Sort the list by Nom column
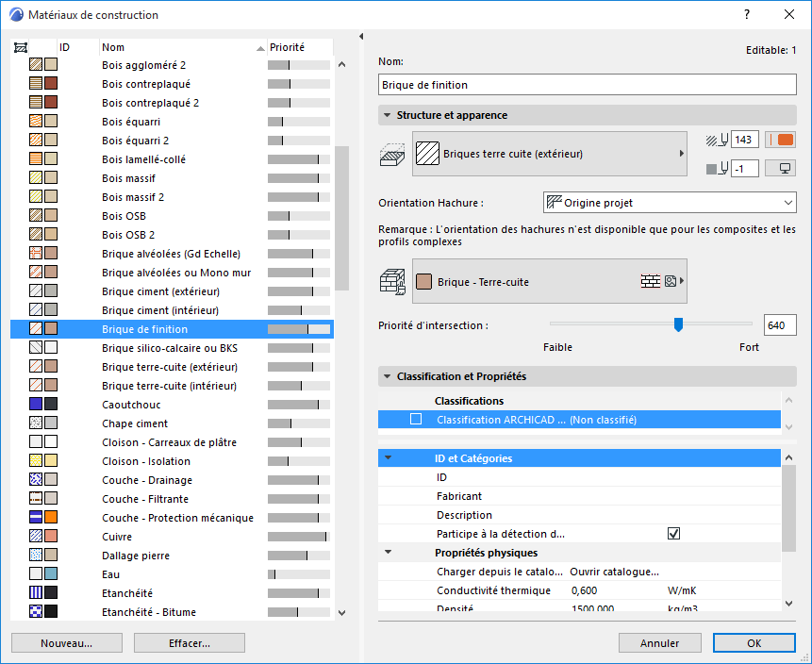Viewport: 812px width, 664px height. (x=183, y=48)
